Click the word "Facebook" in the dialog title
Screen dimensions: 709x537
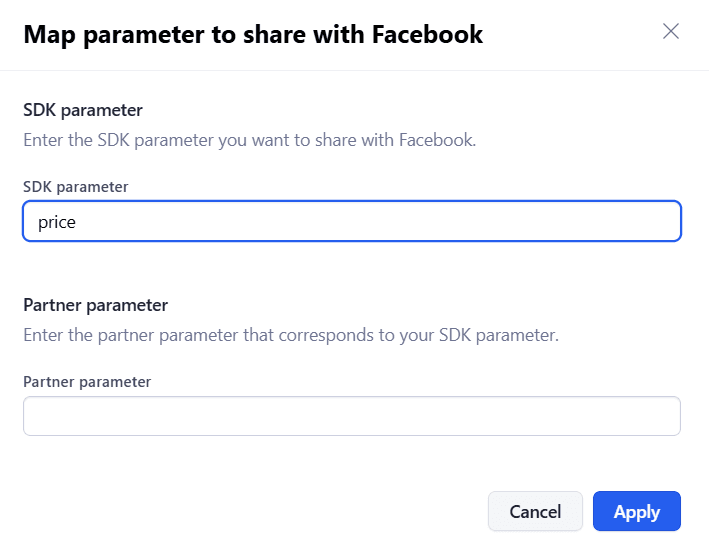pyautogui.click(x=427, y=35)
